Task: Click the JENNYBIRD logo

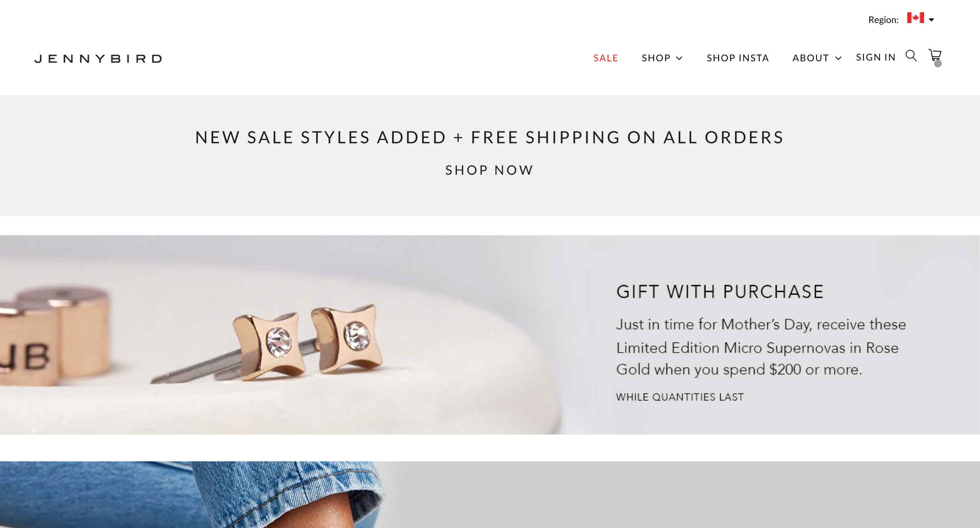Action: 98,59
